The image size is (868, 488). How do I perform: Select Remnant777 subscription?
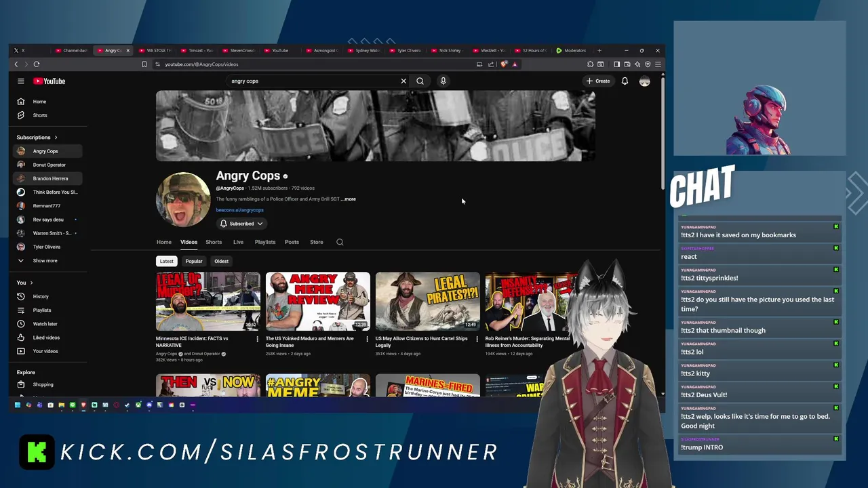pyautogui.click(x=47, y=206)
